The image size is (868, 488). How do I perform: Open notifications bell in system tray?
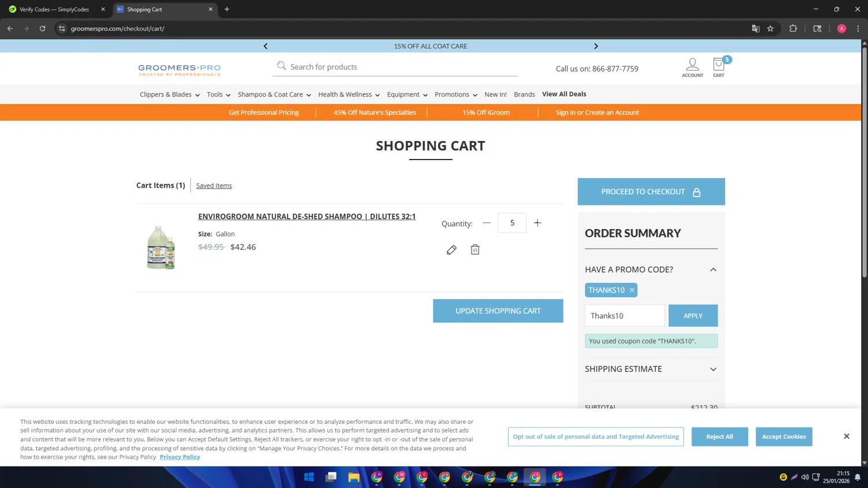[858, 477]
